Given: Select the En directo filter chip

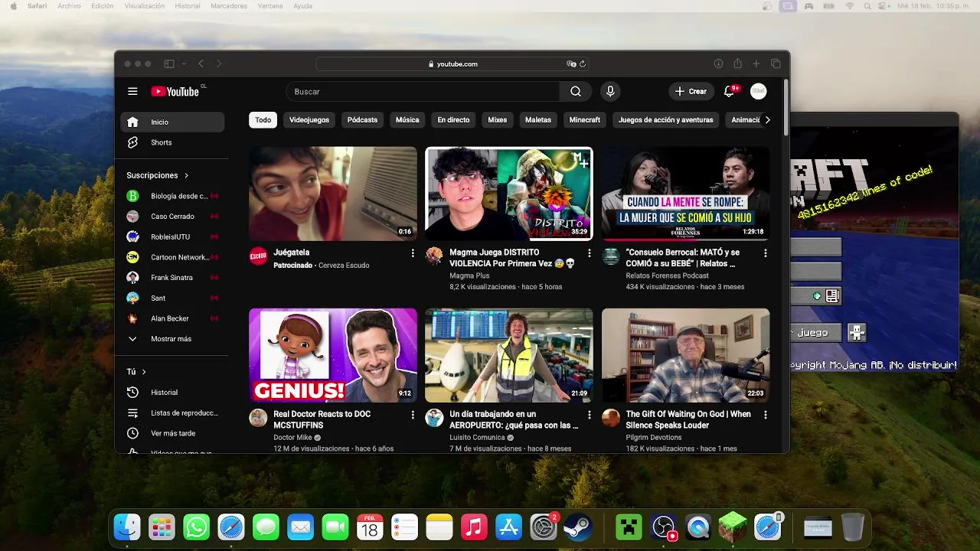Looking at the screenshot, I should [x=453, y=120].
